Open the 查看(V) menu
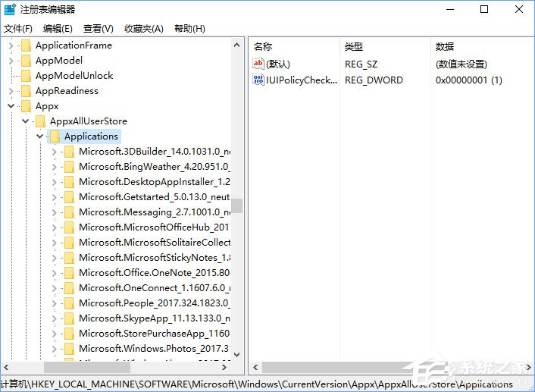The width and height of the screenshot is (535, 392). click(x=99, y=29)
